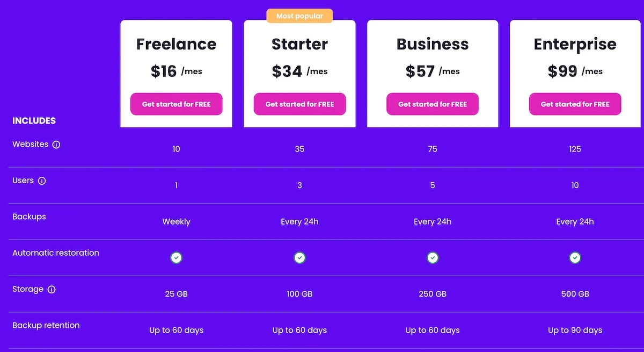
Task: Click the Users info icon
Action: tap(42, 181)
